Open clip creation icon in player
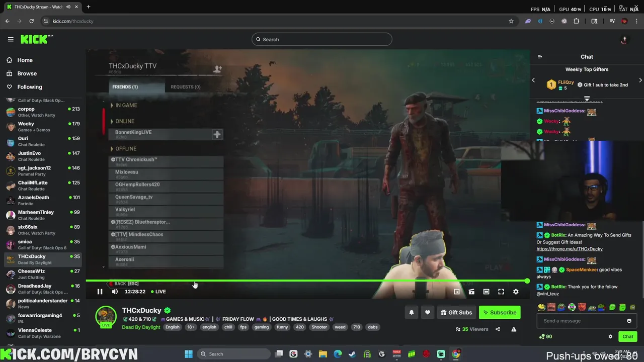The image size is (644, 362). pos(471,292)
